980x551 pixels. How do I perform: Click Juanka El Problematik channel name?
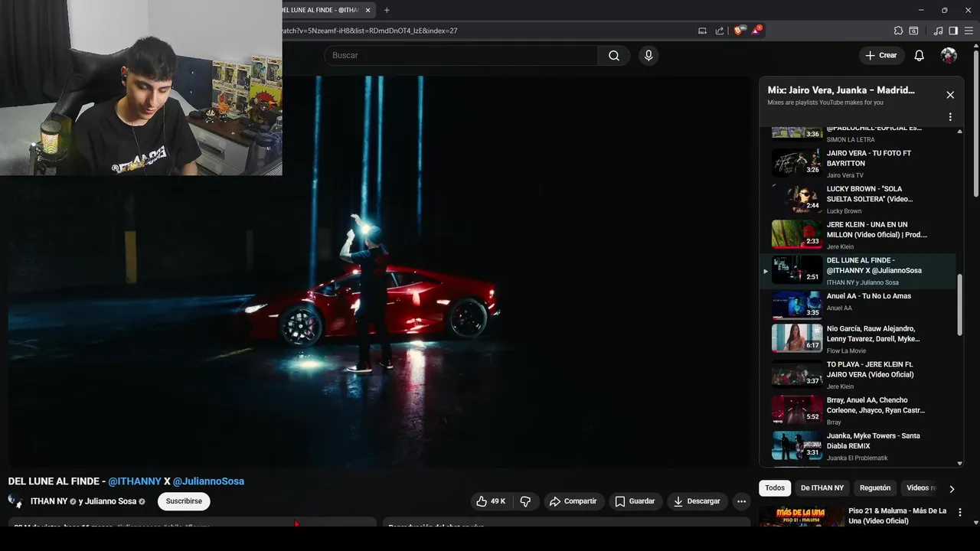[857, 458]
